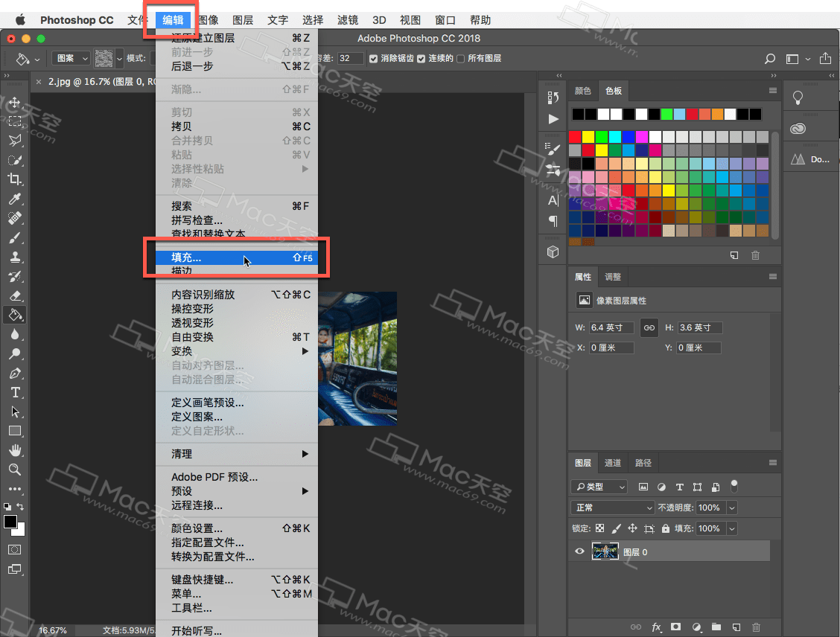Toggle lock all padlock icon
840x637 pixels.
point(665,528)
